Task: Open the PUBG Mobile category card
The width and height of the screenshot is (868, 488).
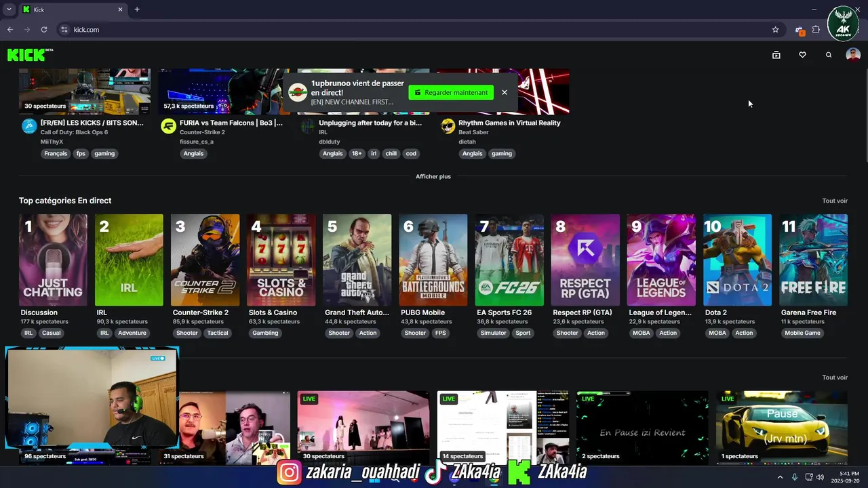Action: [x=433, y=260]
